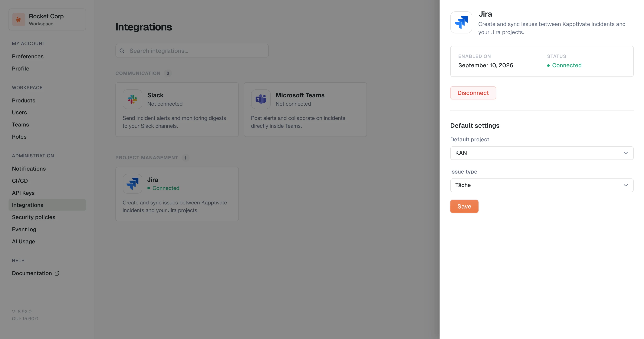Click the Jira logo in the Project Management card

click(x=132, y=184)
